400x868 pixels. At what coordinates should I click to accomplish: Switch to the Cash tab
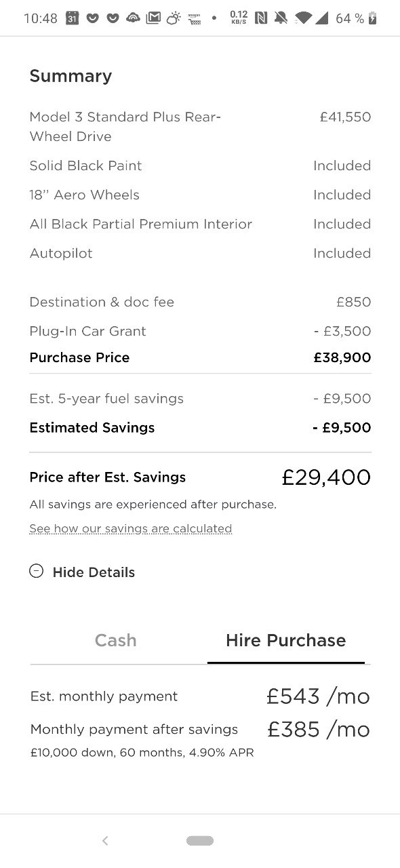[116, 640]
